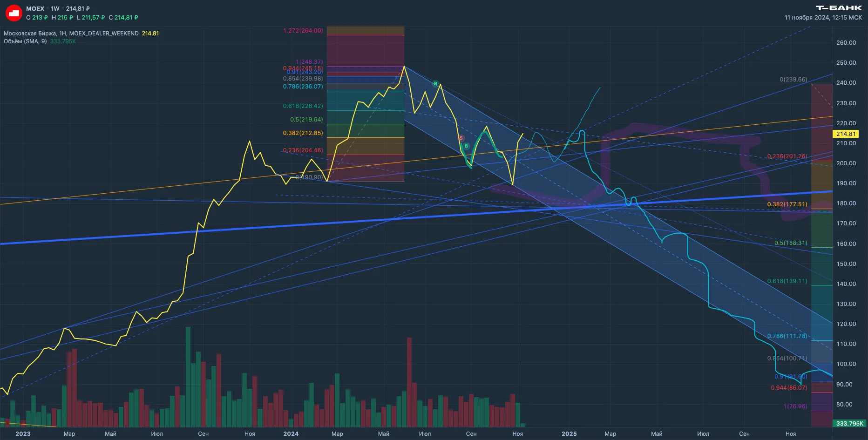Click the red S sell marker on the chart
Screen dimensions: 868x440
pos(461,138)
